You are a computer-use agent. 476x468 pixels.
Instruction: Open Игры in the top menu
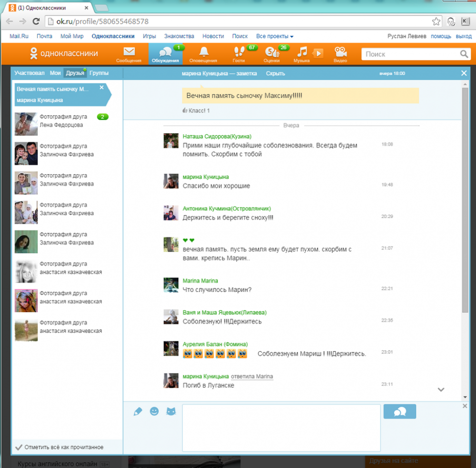point(149,36)
